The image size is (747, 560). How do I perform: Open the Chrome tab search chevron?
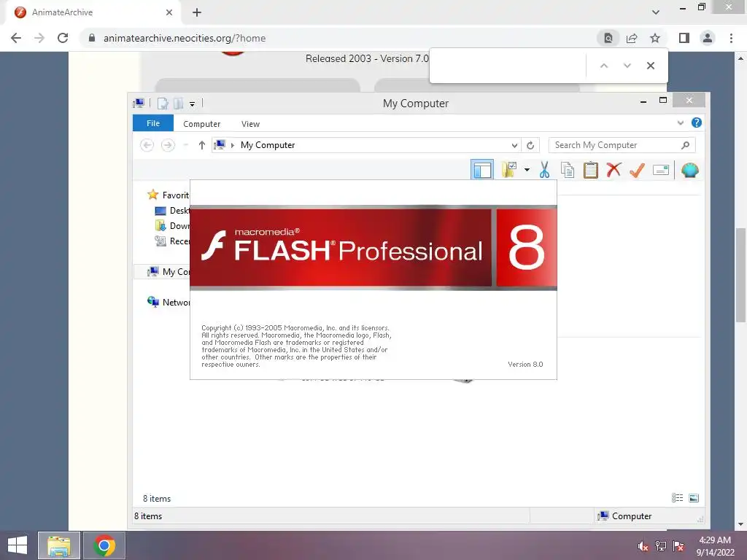(x=656, y=12)
